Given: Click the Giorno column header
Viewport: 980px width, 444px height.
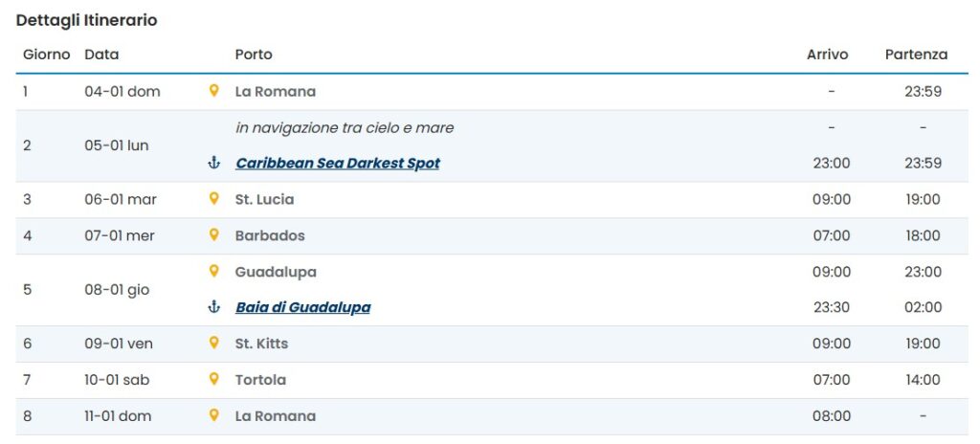Looking at the screenshot, I should tap(47, 55).
